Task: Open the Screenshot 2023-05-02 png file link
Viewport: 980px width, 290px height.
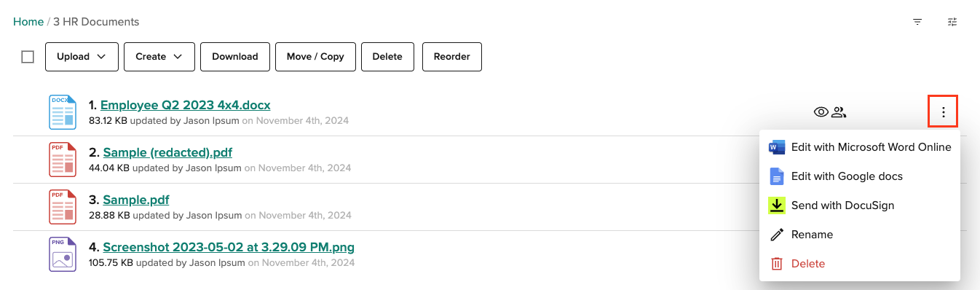Action: (229, 247)
